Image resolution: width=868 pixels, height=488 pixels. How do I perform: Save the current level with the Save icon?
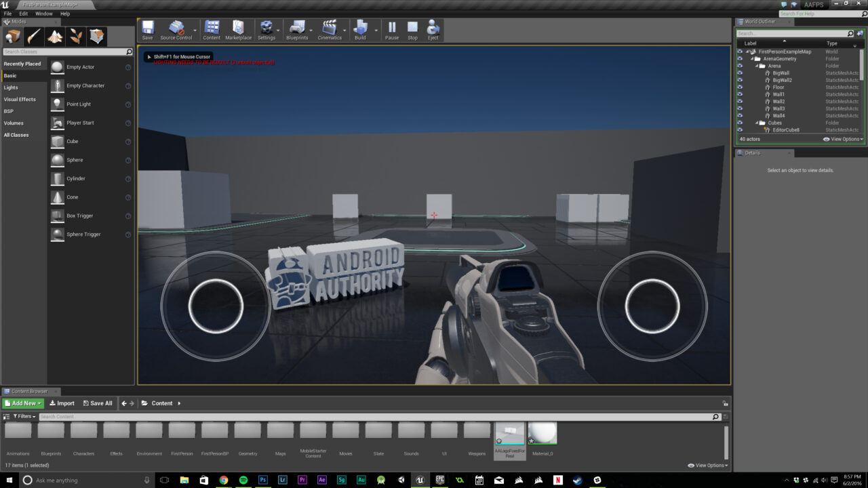point(147,28)
